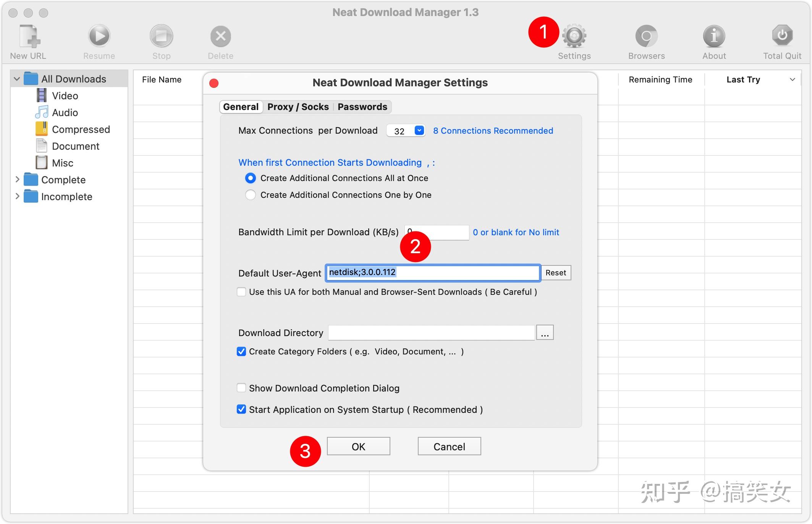This screenshot has width=812, height=524.
Task: Enable Show Download Completion Dialog checkbox
Action: pyautogui.click(x=241, y=388)
